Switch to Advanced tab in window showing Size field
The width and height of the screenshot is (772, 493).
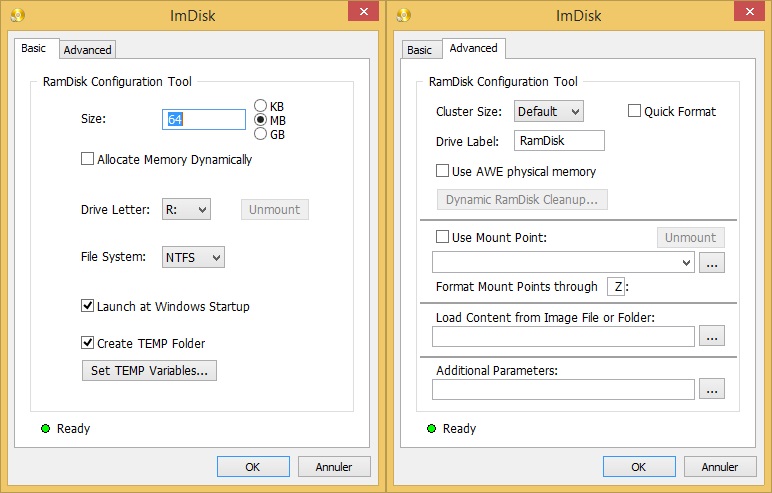[x=88, y=49]
